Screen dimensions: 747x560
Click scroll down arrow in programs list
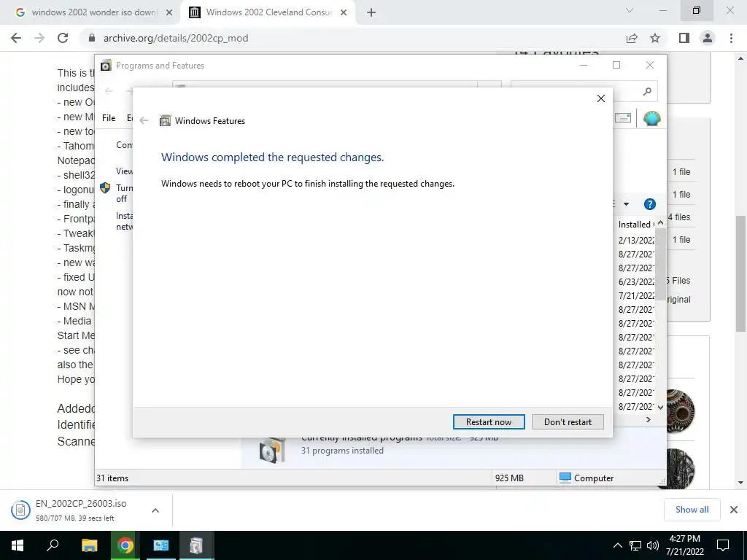[x=660, y=407]
